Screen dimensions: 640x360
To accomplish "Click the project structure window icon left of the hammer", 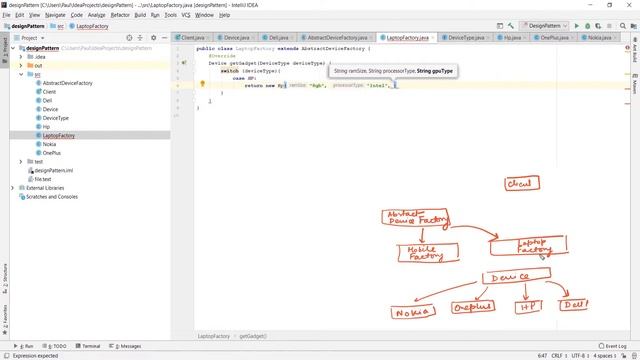I will pyautogui.click(x=500, y=26).
